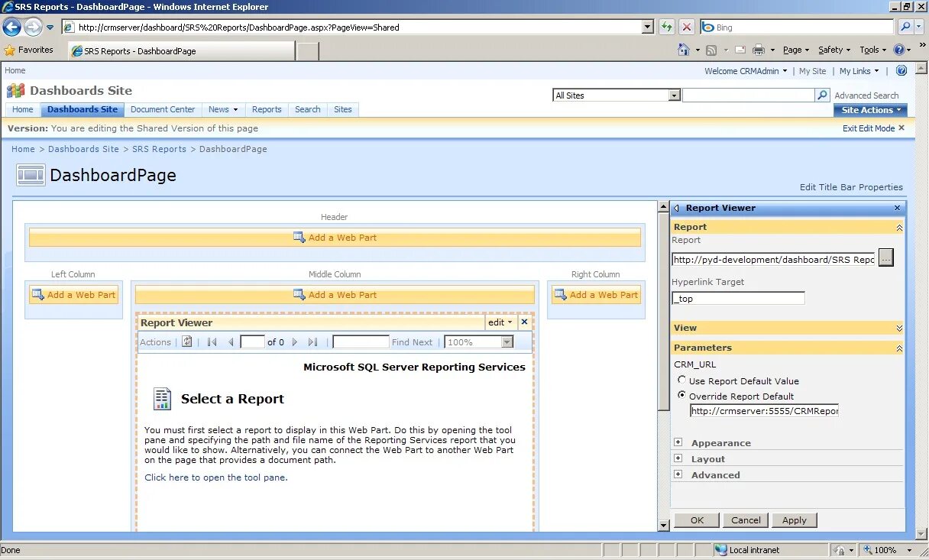
Task: Click the SharePoint help icon near My Links
Action: tap(901, 70)
